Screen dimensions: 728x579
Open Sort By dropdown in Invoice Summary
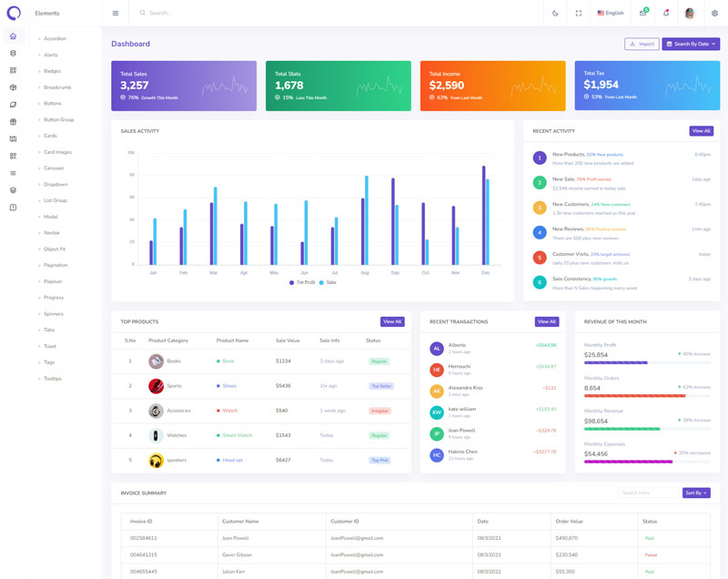click(x=696, y=493)
